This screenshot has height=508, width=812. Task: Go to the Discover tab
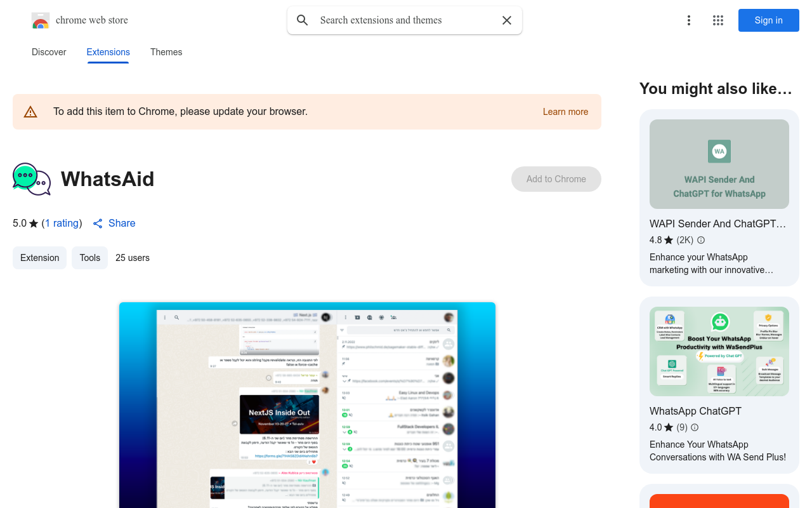(49, 52)
